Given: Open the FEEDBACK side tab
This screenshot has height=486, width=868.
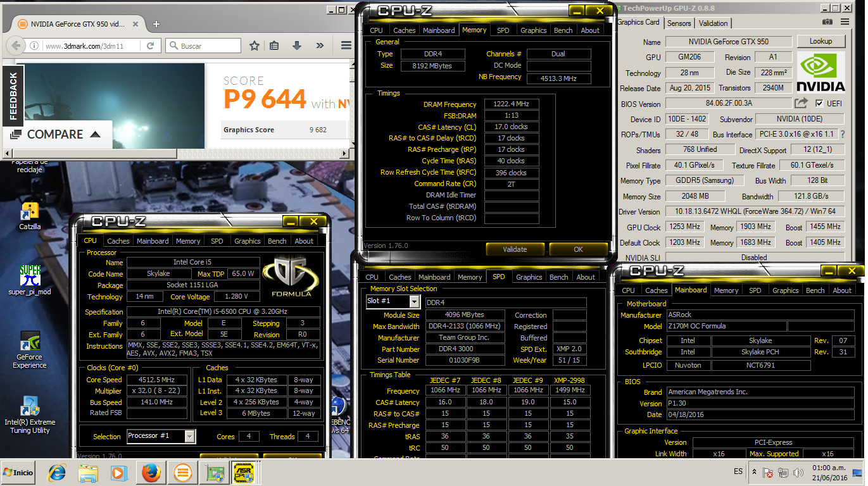Looking at the screenshot, I should [13, 96].
